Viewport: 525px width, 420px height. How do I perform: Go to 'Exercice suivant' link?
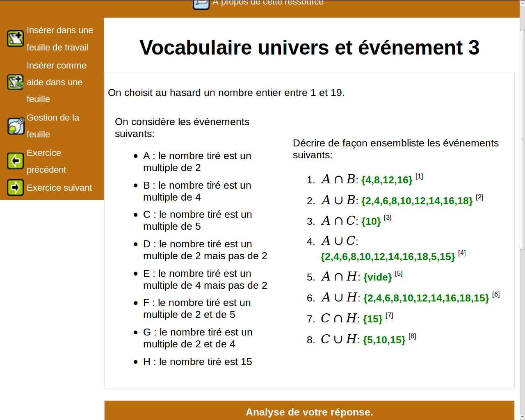point(59,188)
